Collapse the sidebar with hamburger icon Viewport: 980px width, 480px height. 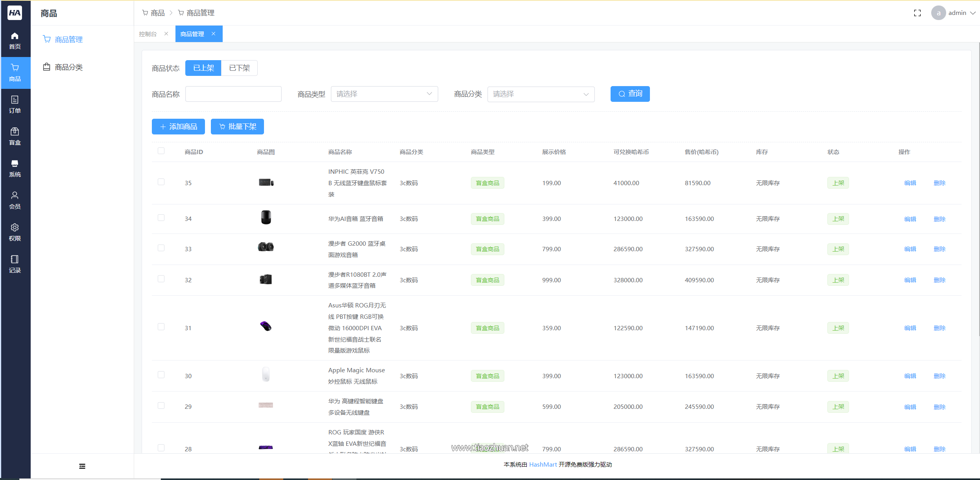(x=82, y=466)
